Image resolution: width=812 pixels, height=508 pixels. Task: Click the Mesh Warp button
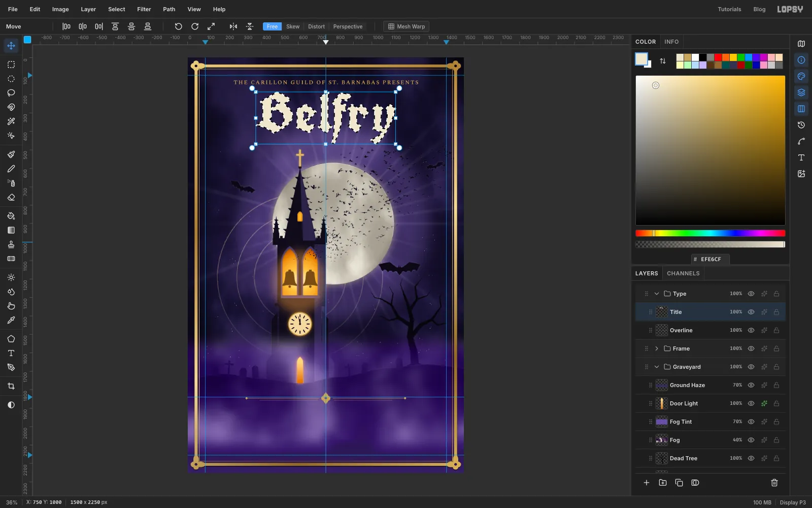(x=406, y=26)
